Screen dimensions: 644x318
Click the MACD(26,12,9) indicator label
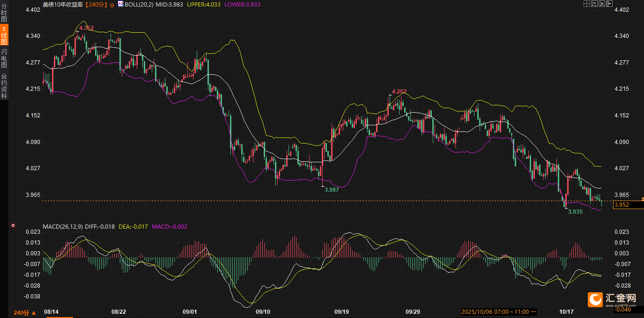63,227
